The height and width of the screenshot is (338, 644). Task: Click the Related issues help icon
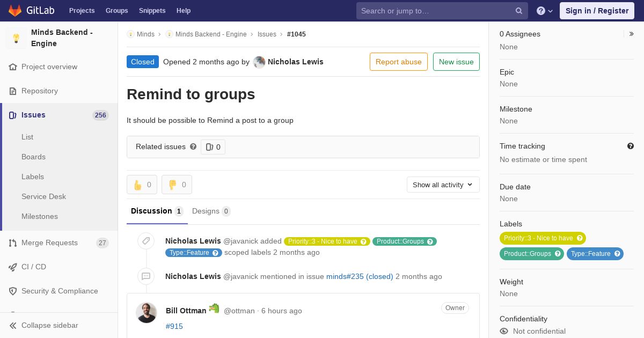click(193, 146)
